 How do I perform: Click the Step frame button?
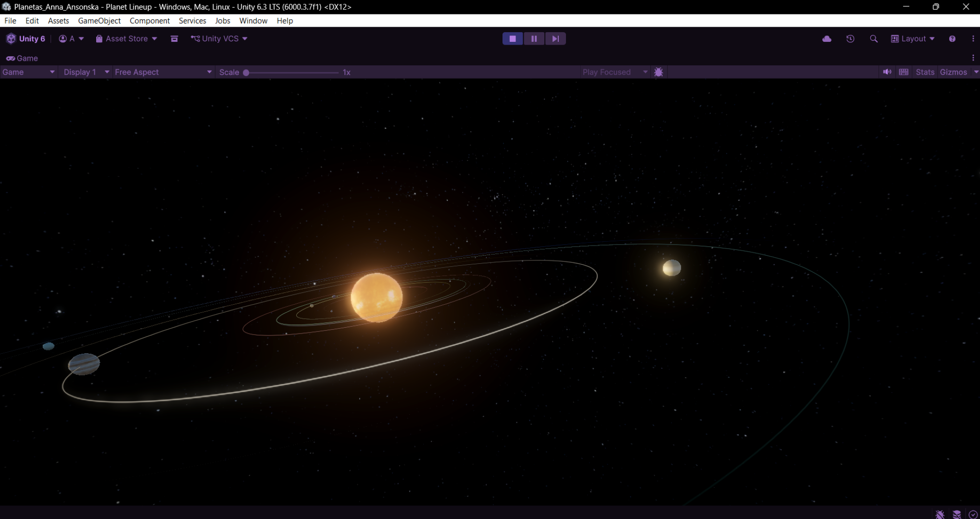555,39
